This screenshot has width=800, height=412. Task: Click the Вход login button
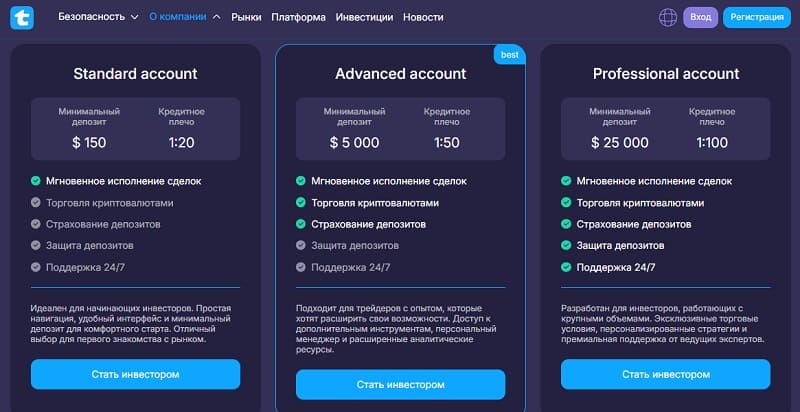(701, 17)
